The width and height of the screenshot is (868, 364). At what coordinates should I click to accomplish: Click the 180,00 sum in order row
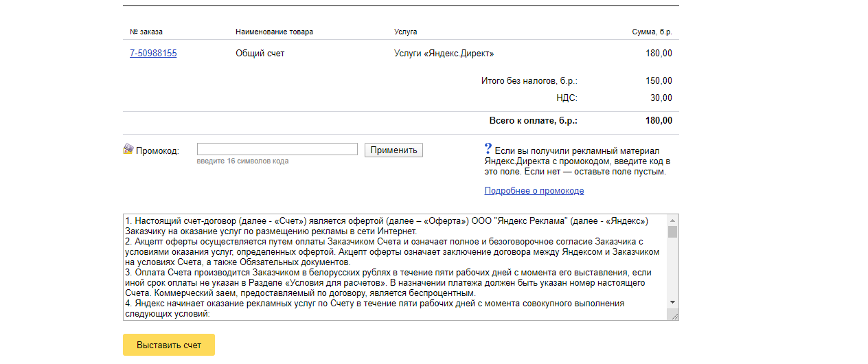pyautogui.click(x=659, y=53)
